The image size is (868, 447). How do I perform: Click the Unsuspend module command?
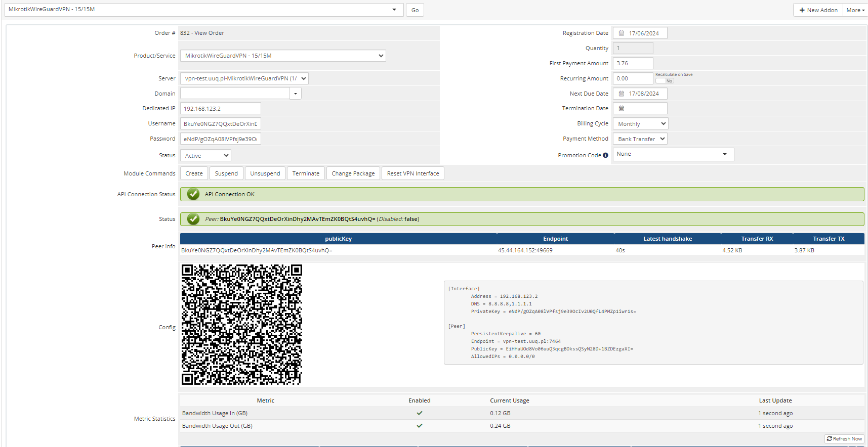(265, 173)
